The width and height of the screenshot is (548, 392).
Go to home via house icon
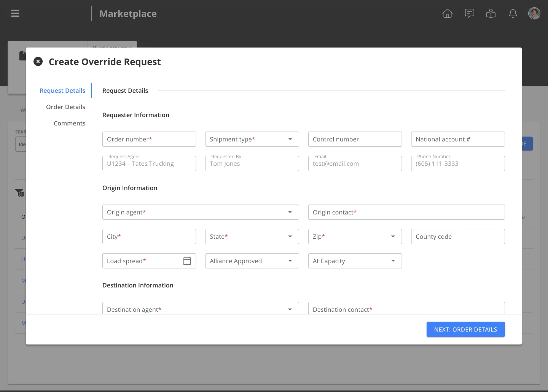tap(448, 14)
